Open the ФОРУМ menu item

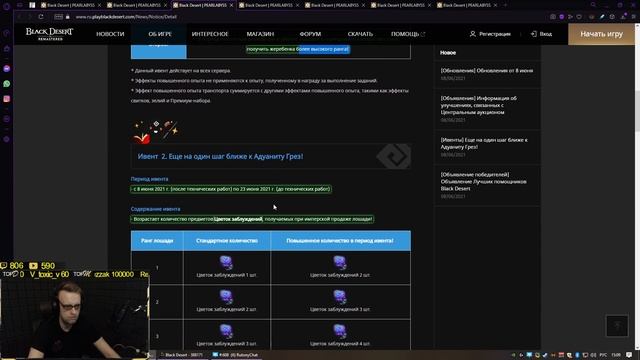[x=310, y=34]
